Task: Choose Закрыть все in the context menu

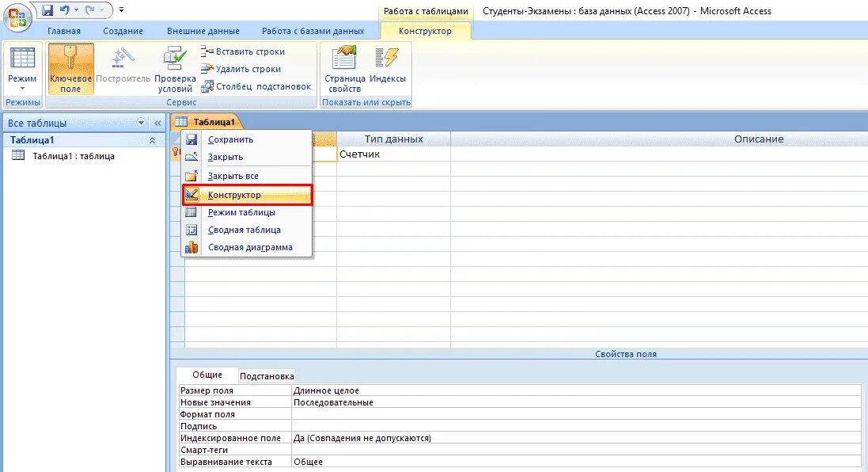Action: click(247, 176)
